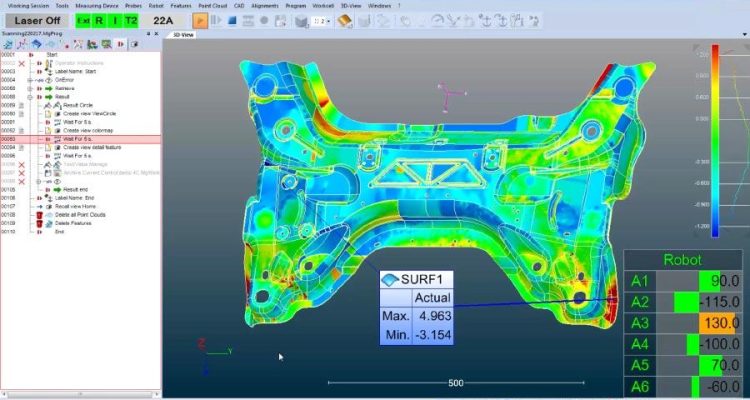Switch to the 3D View tab

point(183,35)
